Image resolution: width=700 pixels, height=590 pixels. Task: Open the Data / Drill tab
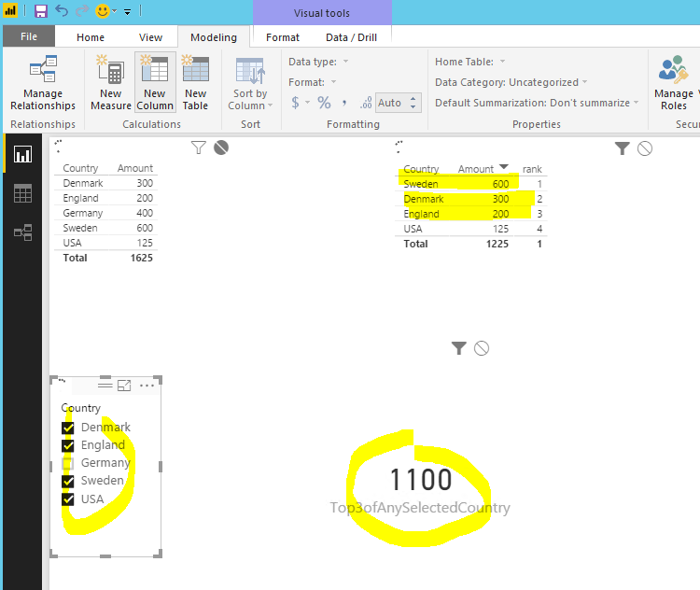(x=351, y=37)
